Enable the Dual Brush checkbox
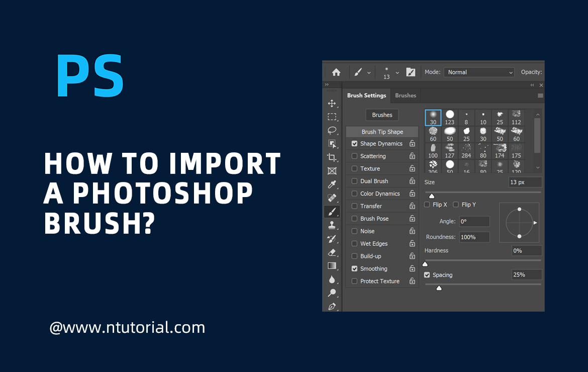Image resolution: width=588 pixels, height=372 pixels. point(354,181)
